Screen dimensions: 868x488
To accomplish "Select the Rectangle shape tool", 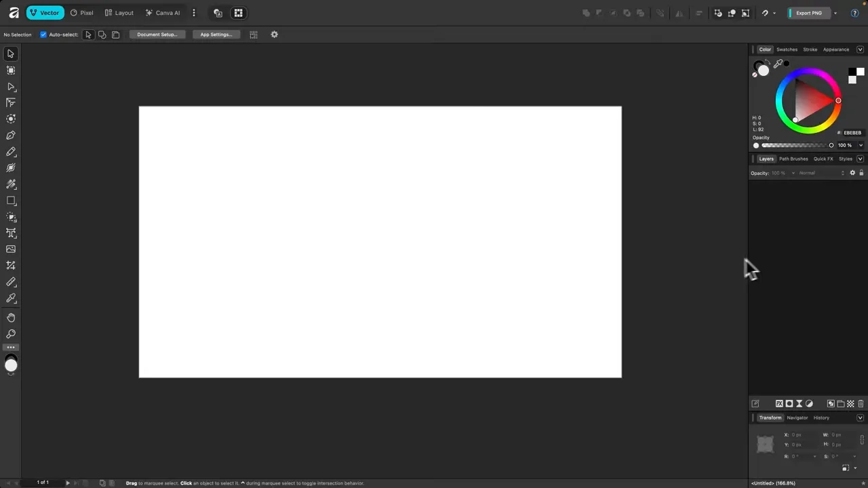I will (x=11, y=201).
